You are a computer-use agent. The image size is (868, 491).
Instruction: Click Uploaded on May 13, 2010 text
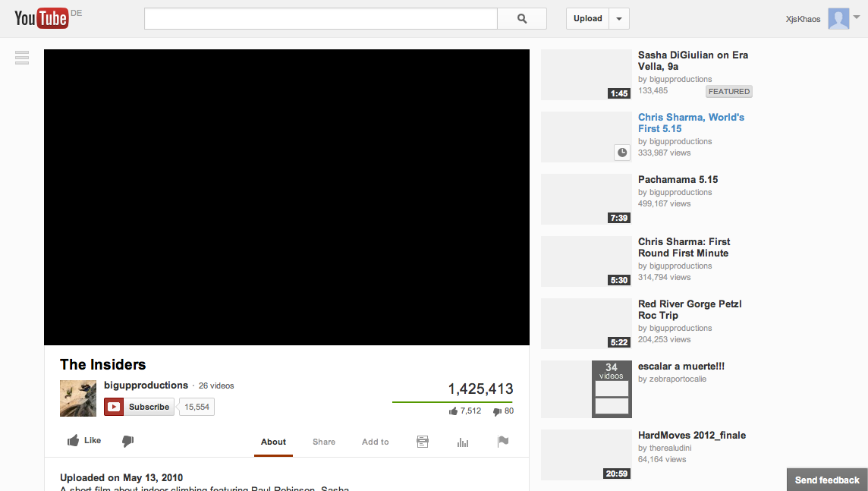pyautogui.click(x=121, y=477)
